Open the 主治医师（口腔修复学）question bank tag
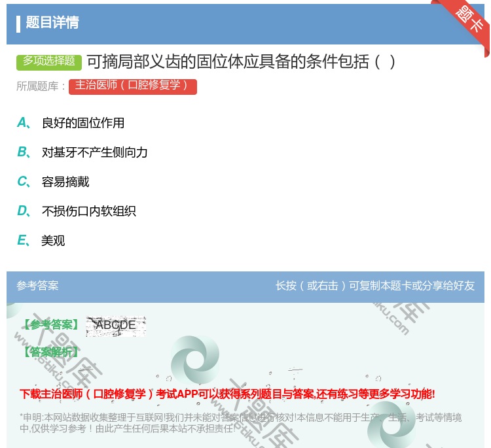491x448 pixels. pos(133,86)
